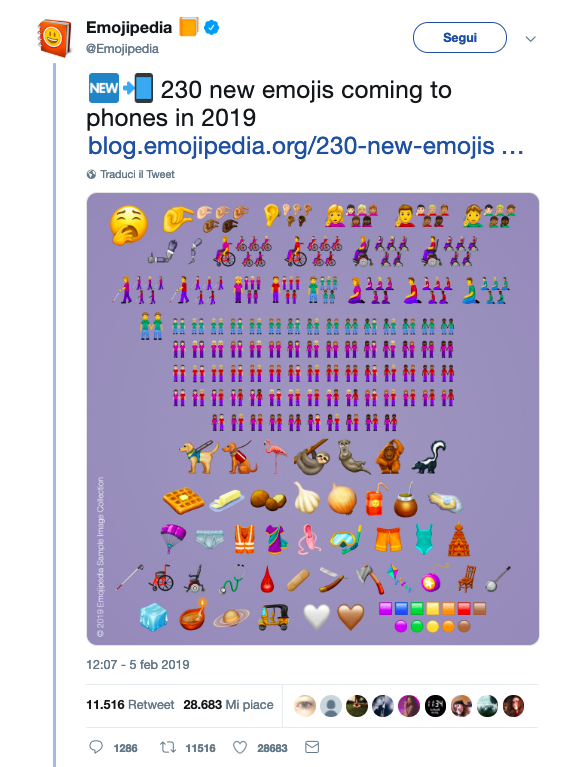The width and height of the screenshot is (572, 767).
Task: Open the @Emojipedia handle
Action: coord(122,49)
